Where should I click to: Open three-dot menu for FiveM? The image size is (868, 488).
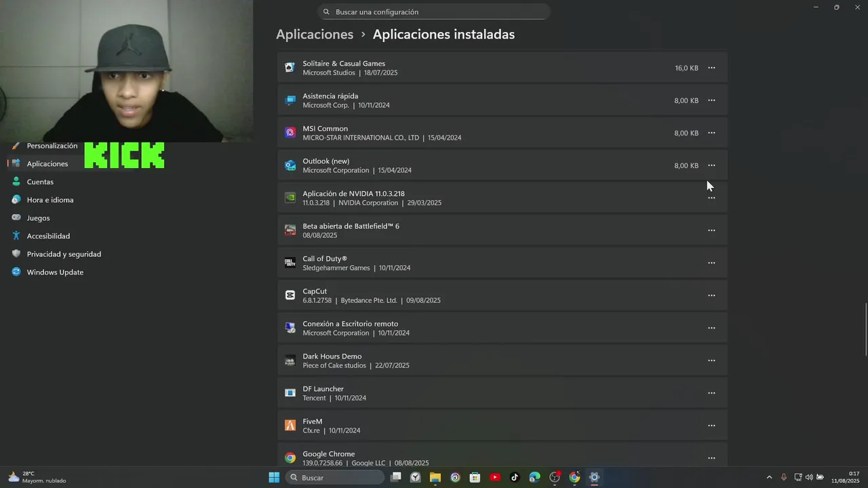711,426
